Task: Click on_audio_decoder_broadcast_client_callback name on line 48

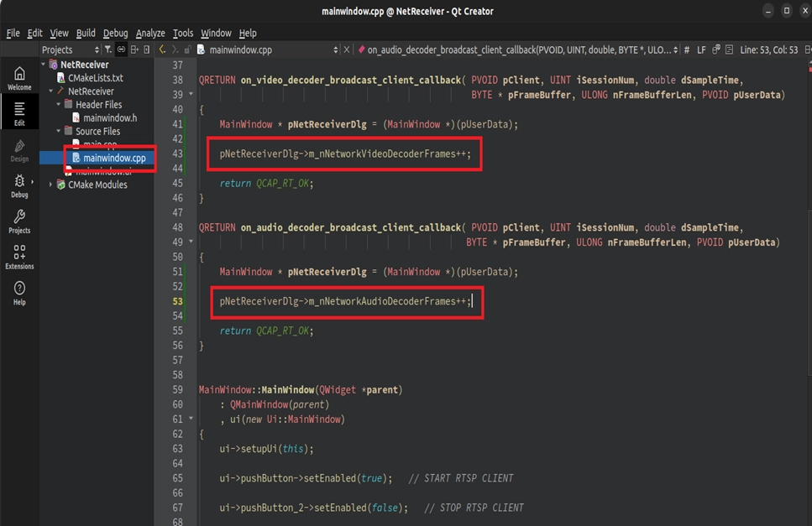Action: (351, 227)
